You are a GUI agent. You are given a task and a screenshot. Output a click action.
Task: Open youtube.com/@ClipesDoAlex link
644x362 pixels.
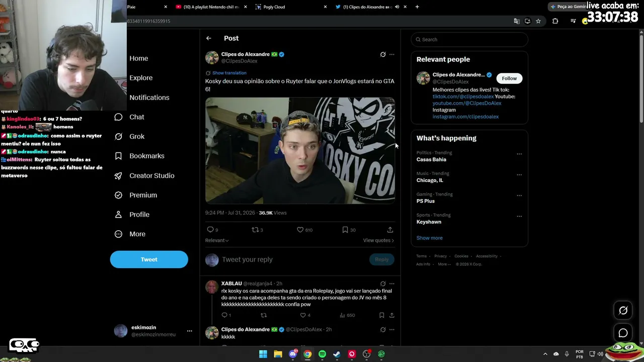pos(467,103)
